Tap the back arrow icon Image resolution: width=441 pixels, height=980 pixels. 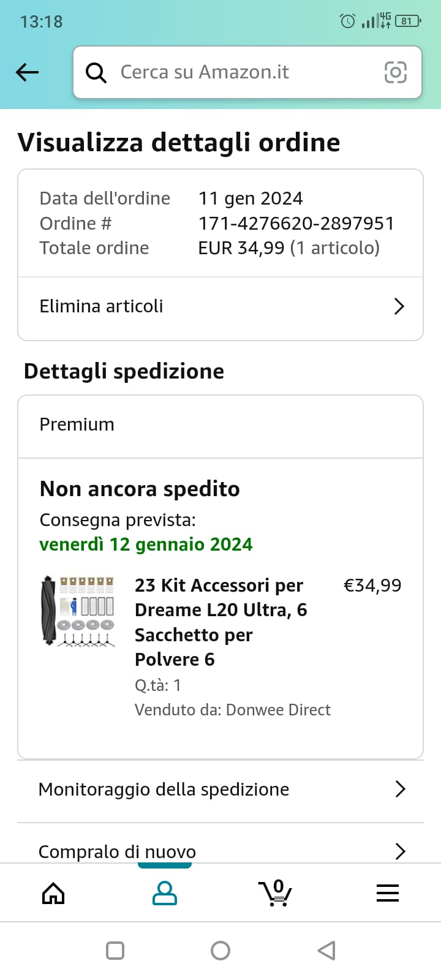coord(27,72)
